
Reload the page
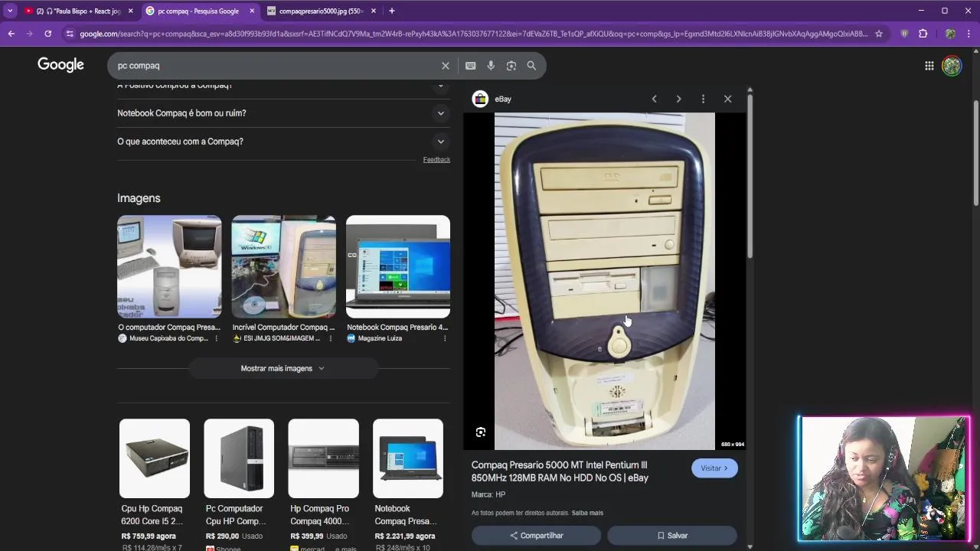[x=47, y=34]
